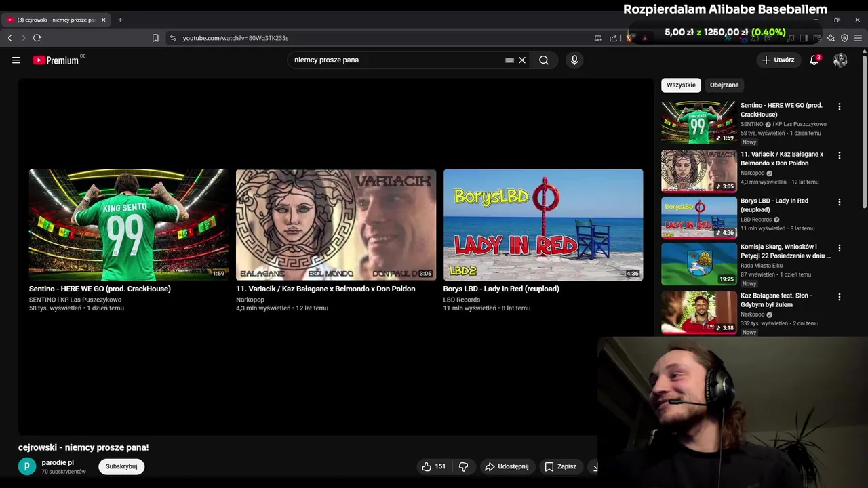The width and height of the screenshot is (868, 488).
Task: Open options for Komisja Skarg sidebar video
Action: coord(840,248)
